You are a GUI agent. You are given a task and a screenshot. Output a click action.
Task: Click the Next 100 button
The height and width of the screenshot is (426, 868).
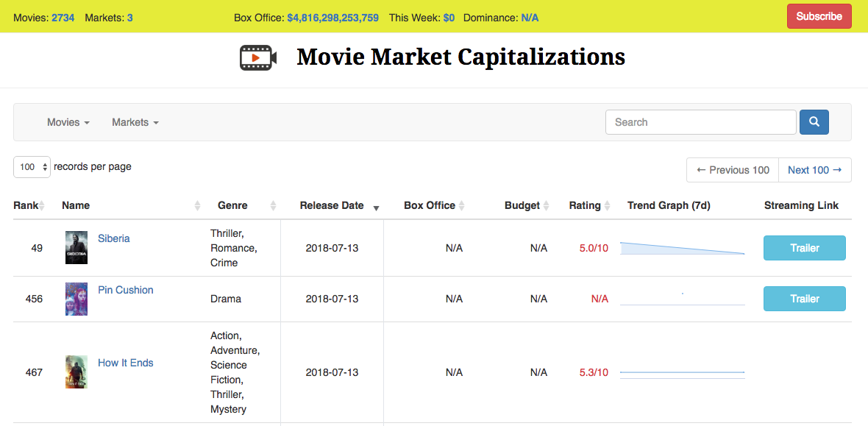tap(814, 169)
